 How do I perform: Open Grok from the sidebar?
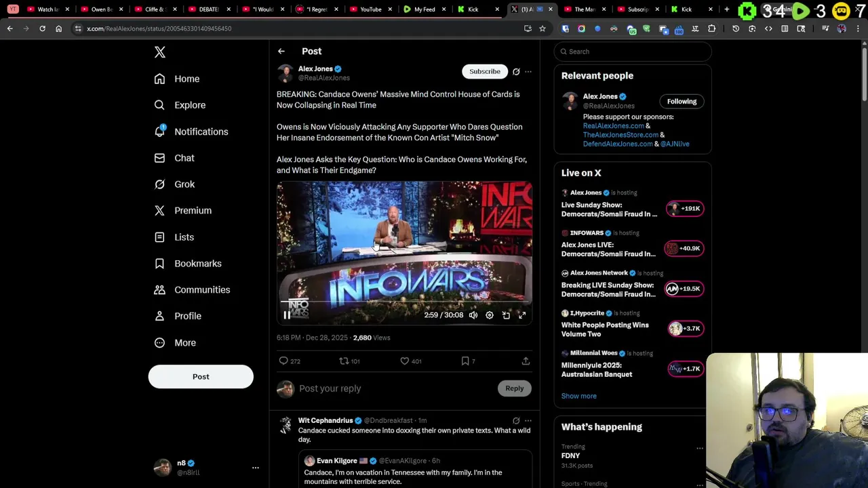[x=174, y=184]
